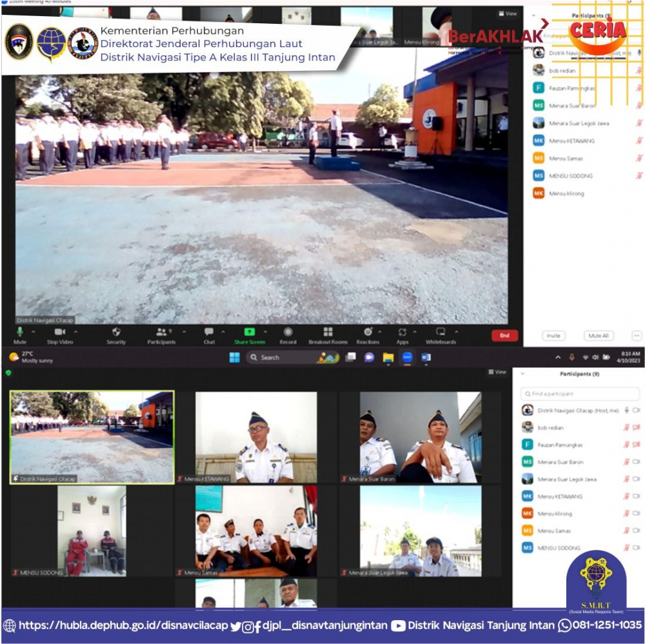This screenshot has width=645, height=644.
Task: Select the Menara Suar Baron video tile
Action: [x=420, y=437]
